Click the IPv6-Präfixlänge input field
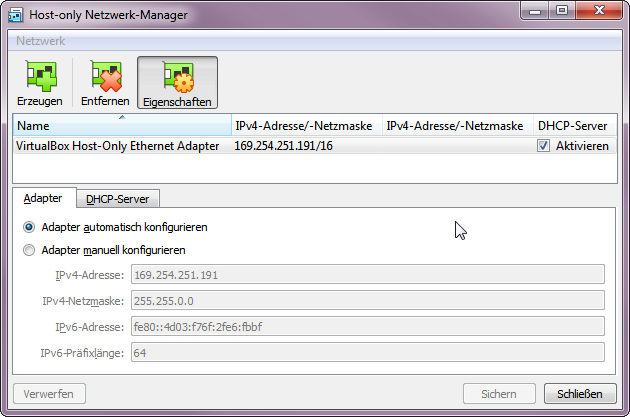 (x=368, y=353)
